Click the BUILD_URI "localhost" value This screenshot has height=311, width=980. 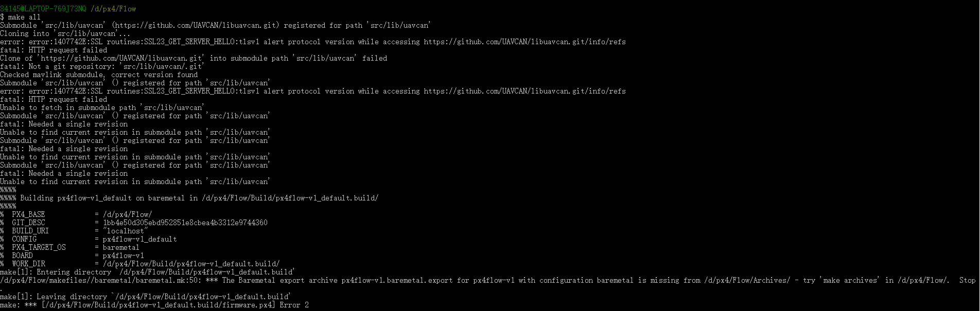pyautogui.click(x=126, y=231)
